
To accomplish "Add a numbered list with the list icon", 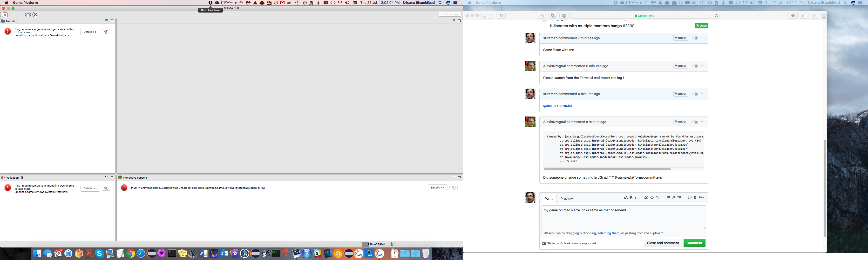I will 674,198.
